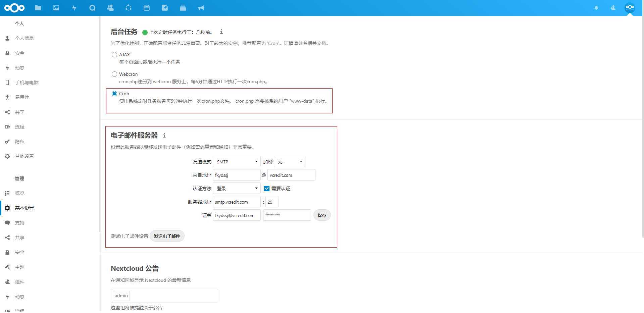Click the Nextcloud logo in header

(14, 8)
